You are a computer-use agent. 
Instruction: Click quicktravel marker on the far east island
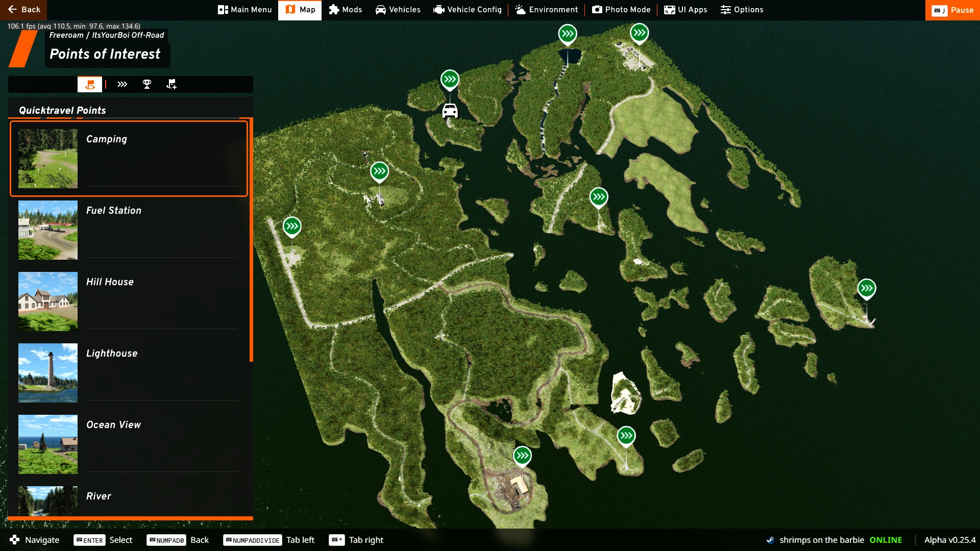tap(867, 289)
